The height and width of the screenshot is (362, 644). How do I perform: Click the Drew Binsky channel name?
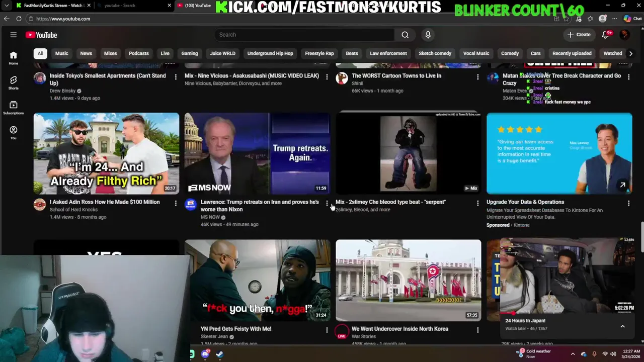tap(62, 91)
